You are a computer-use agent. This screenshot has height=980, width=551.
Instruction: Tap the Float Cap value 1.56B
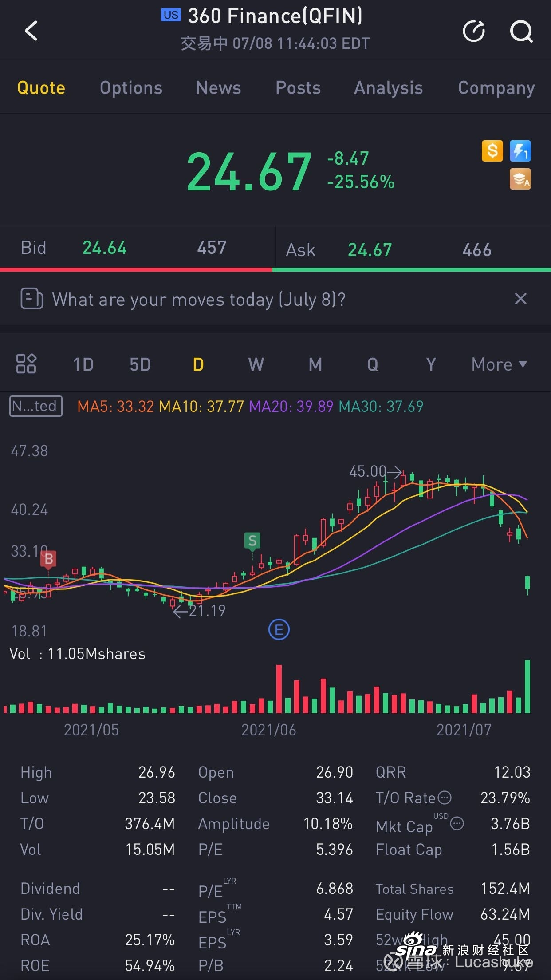tap(511, 850)
